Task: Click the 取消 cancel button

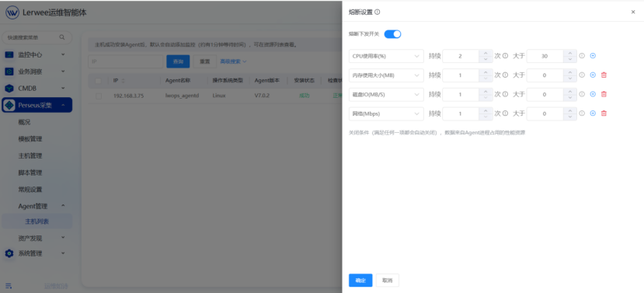Action: pos(388,281)
